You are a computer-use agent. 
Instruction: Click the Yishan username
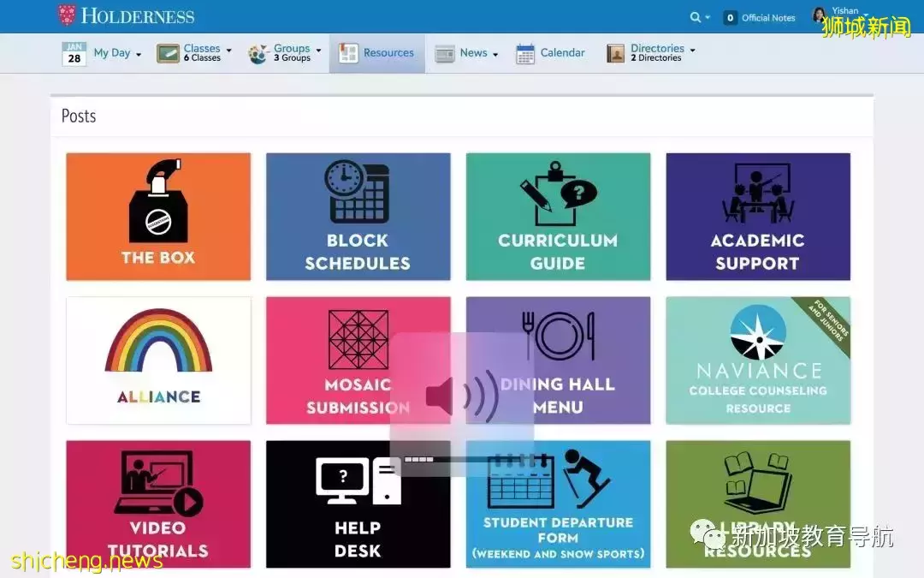[845, 10]
